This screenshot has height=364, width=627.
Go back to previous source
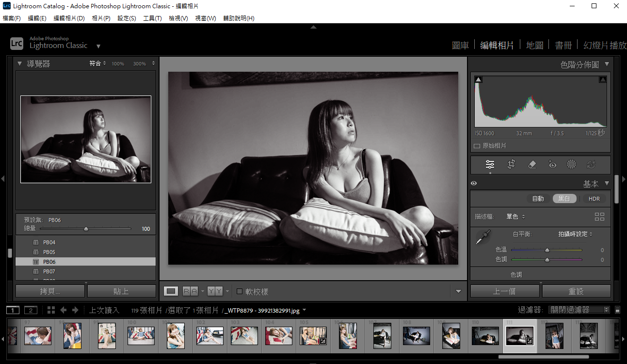[64, 310]
